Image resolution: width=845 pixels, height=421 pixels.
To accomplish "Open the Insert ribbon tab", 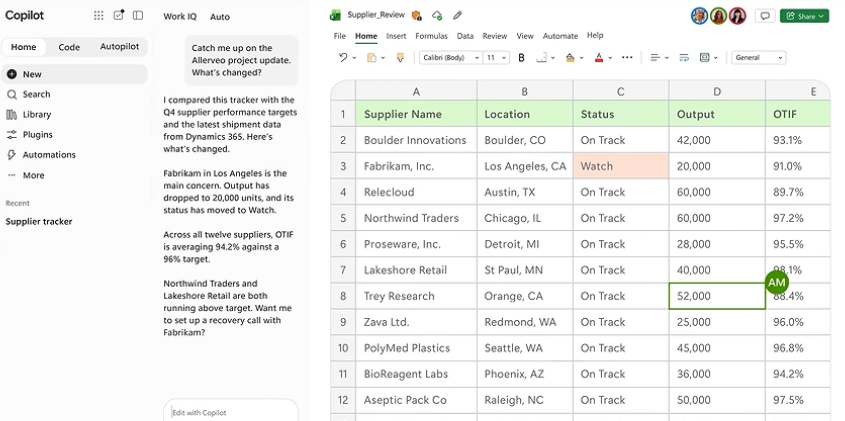I will click(x=396, y=36).
